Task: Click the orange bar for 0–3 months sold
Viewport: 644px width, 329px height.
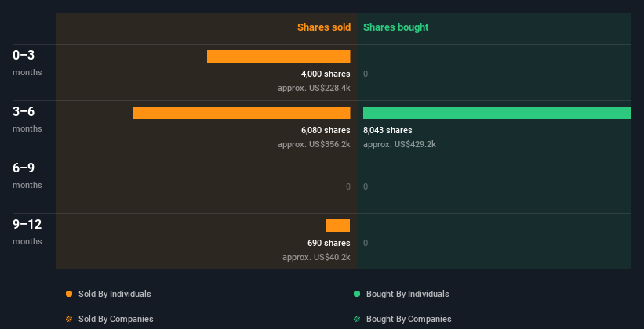Action: pyautogui.click(x=278, y=56)
